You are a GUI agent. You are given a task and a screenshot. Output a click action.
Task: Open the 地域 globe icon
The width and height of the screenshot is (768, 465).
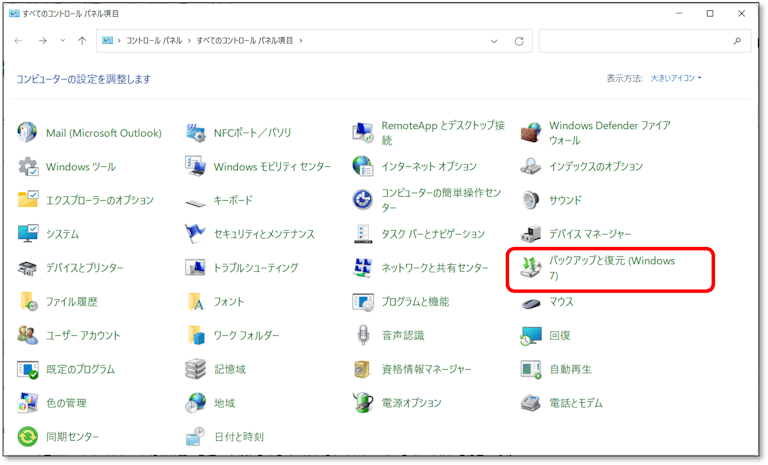coord(195,403)
